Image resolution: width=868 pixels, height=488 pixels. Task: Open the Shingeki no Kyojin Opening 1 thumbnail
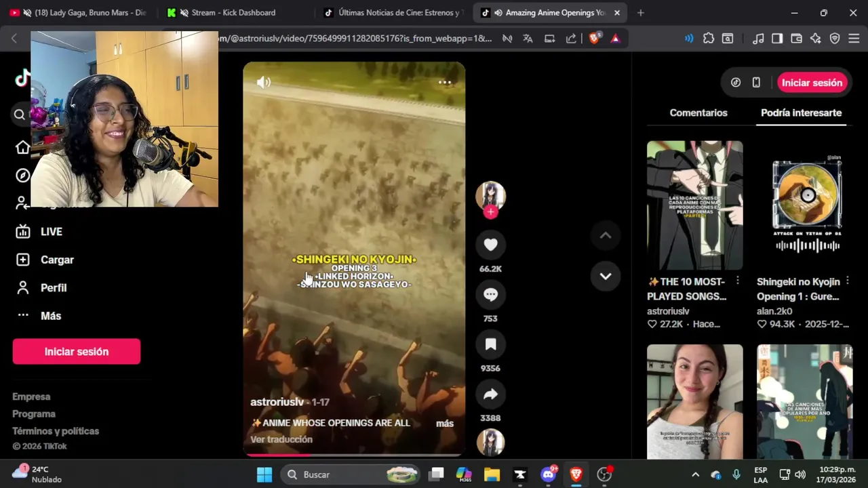pos(805,205)
